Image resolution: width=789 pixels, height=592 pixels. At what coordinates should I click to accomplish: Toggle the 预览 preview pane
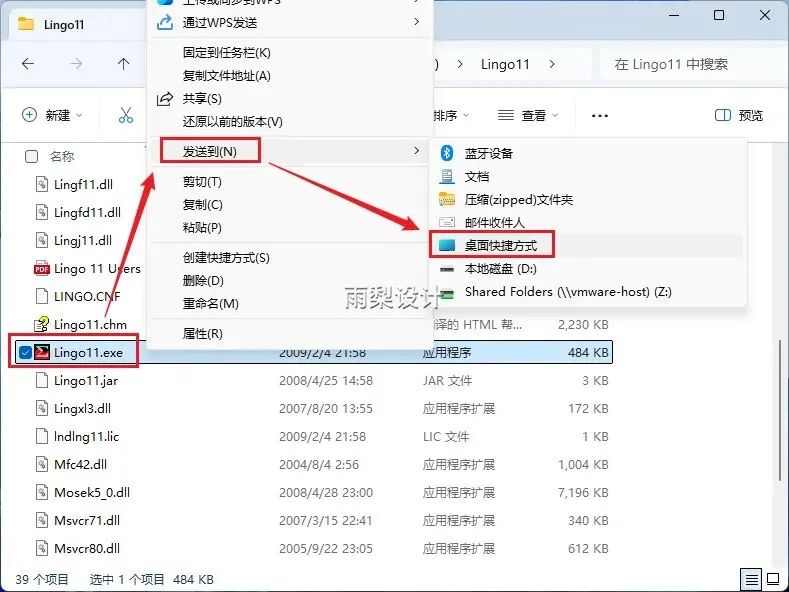pos(739,116)
